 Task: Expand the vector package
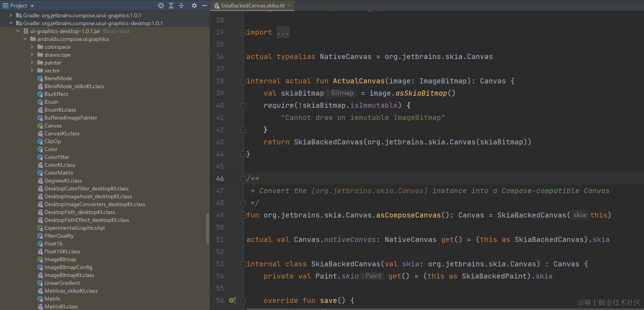coord(32,70)
